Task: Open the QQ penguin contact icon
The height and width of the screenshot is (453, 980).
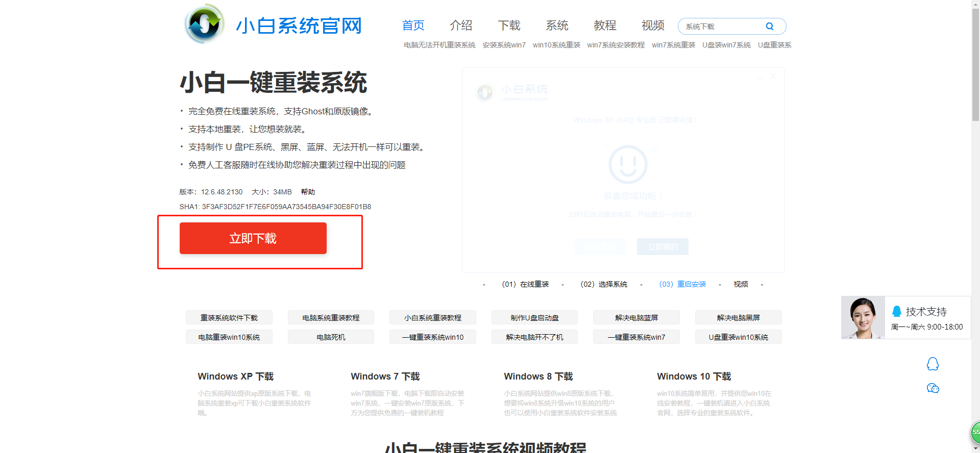Action: (933, 364)
